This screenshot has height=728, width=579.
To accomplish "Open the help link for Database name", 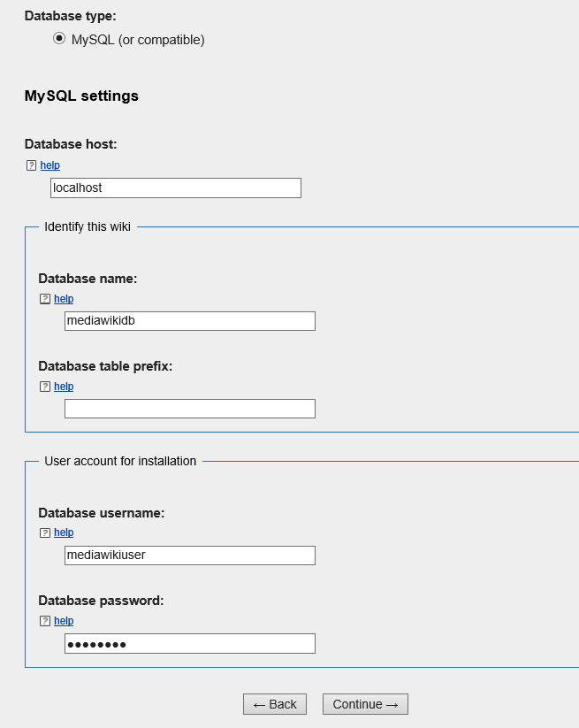I will pos(64,298).
